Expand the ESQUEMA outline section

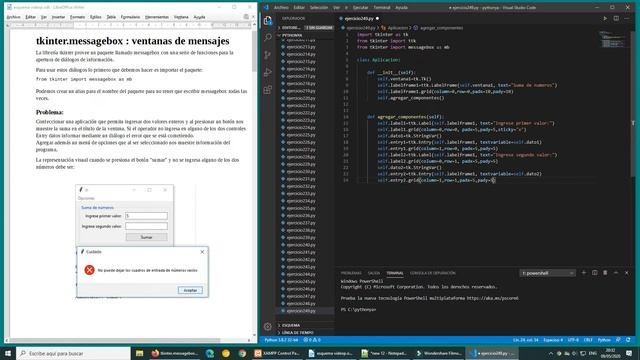305,325
